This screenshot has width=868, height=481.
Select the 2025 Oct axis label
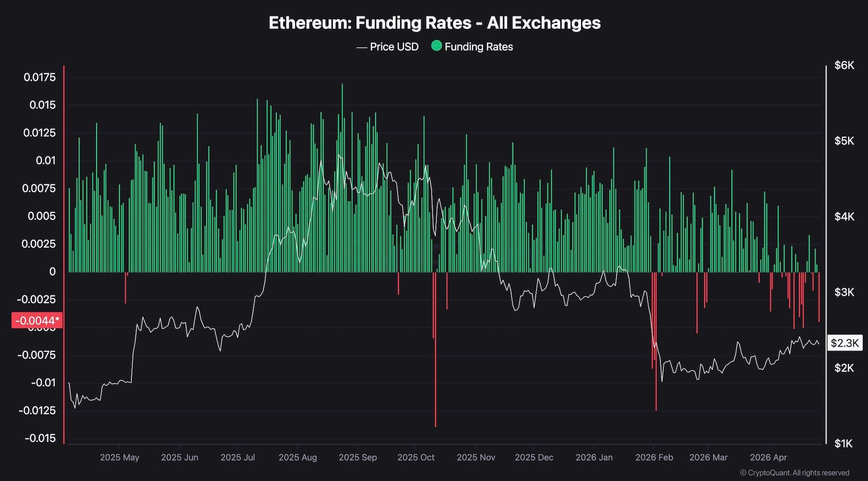416,457
